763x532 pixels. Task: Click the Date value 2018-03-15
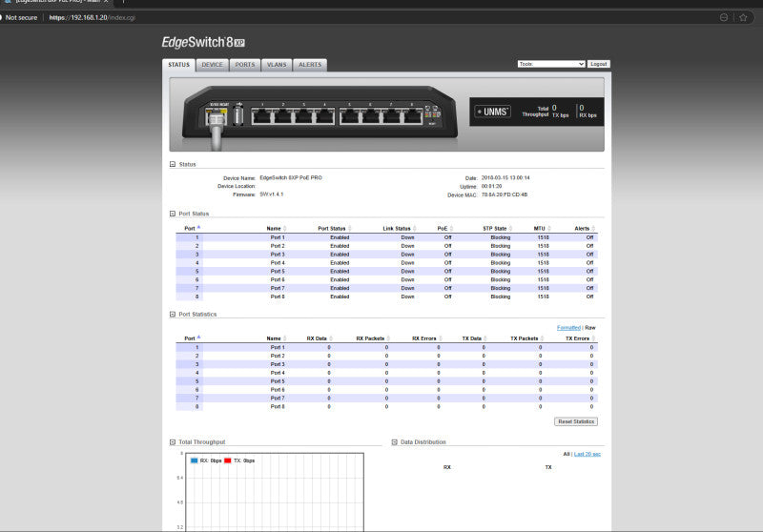pyautogui.click(x=505, y=178)
